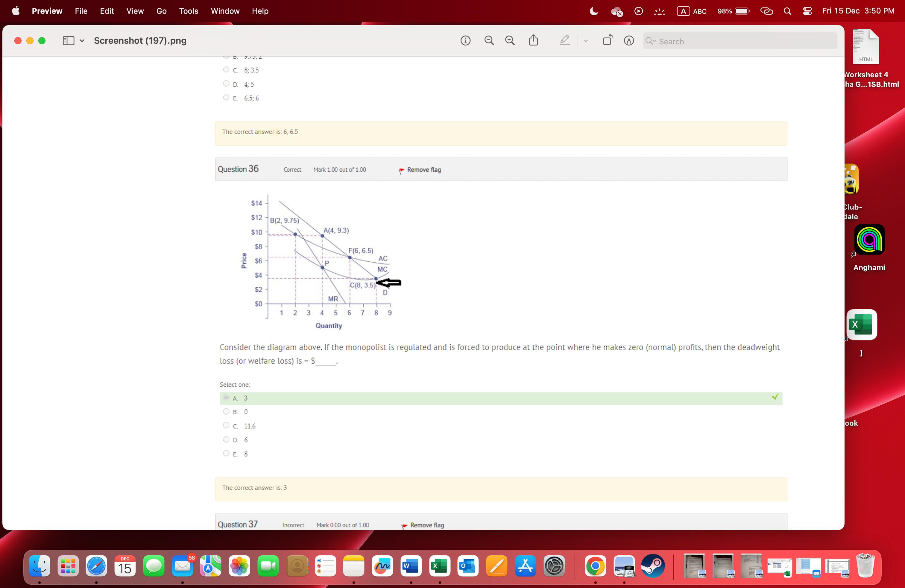Open the View menu
Viewport: 905px width, 588px height.
[135, 11]
